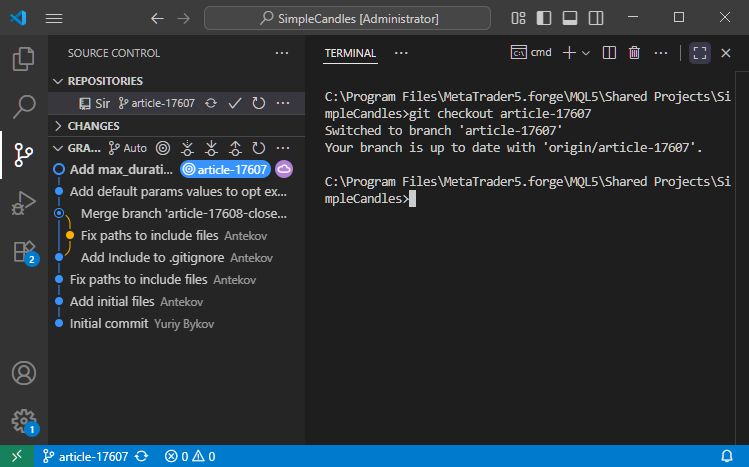The height and width of the screenshot is (467, 749).
Task: Collapse the Repositories section
Action: (x=58, y=81)
